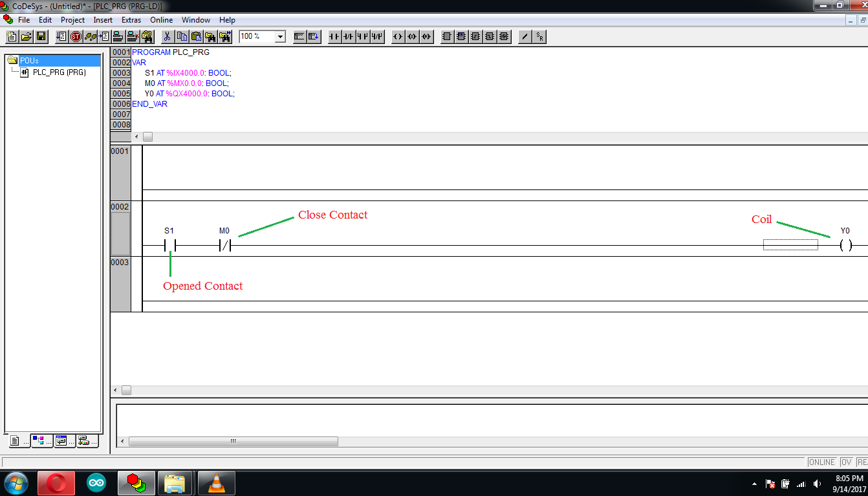
Task: Select the POUs folder in the tree
Action: pos(29,61)
